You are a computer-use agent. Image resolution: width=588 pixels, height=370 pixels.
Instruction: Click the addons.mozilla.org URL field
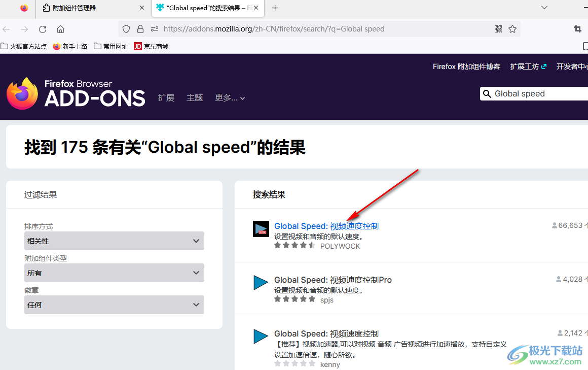coord(274,29)
